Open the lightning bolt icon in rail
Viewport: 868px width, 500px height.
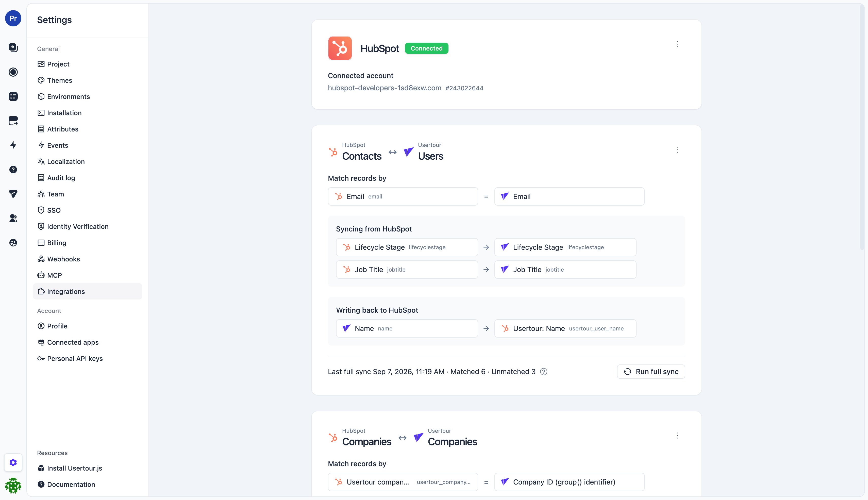click(13, 145)
